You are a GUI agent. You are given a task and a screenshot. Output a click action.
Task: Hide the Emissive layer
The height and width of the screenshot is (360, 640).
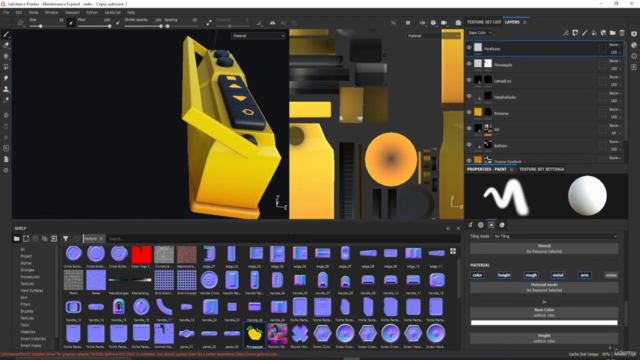click(469, 113)
